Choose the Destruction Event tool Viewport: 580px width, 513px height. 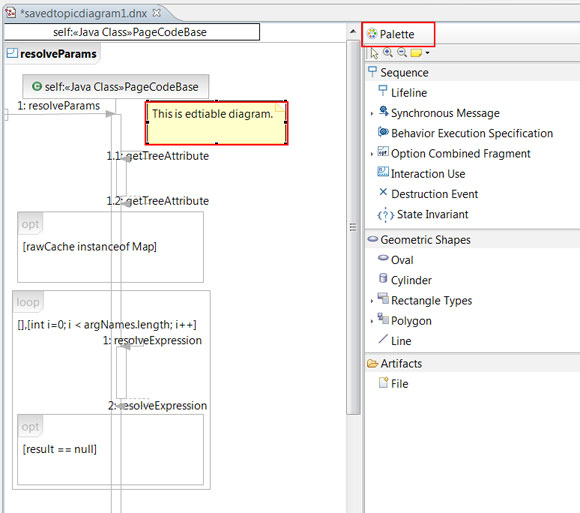pos(428,194)
